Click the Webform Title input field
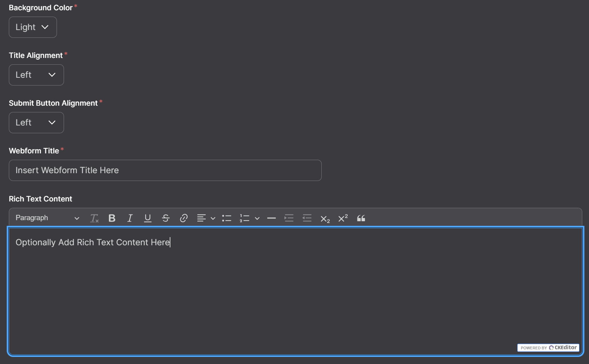 coord(165,170)
